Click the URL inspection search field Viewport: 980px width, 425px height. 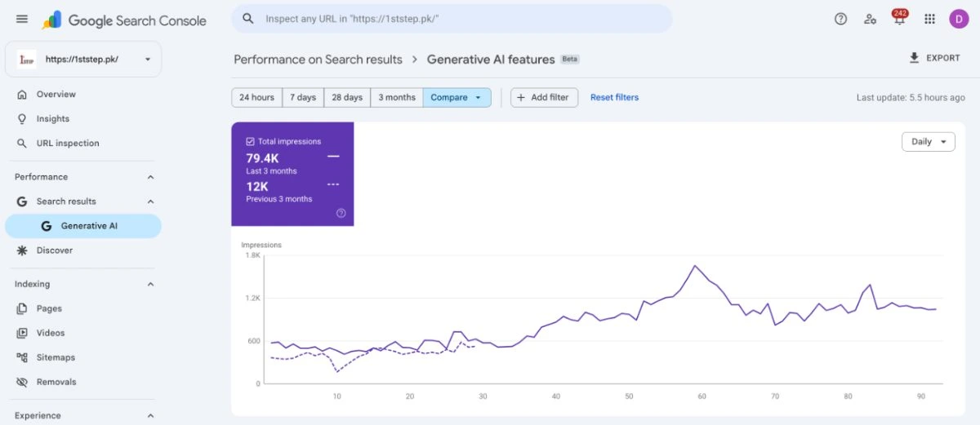pos(452,19)
